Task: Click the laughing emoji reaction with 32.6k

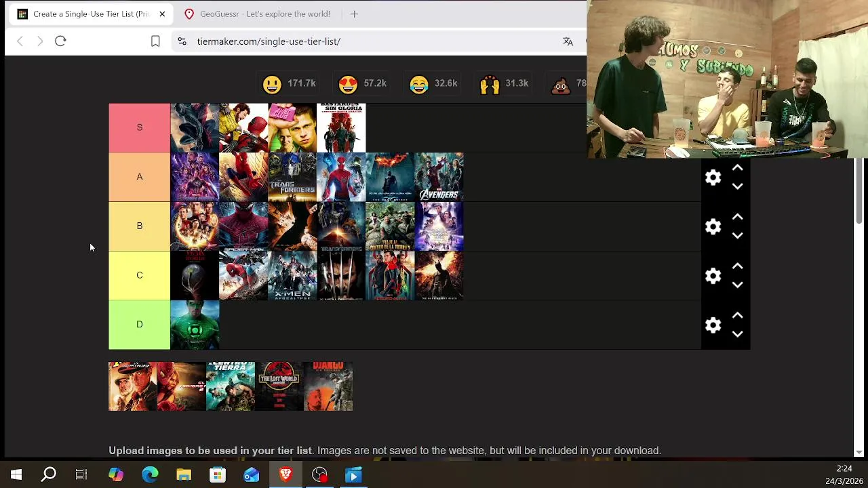Action: (433, 83)
